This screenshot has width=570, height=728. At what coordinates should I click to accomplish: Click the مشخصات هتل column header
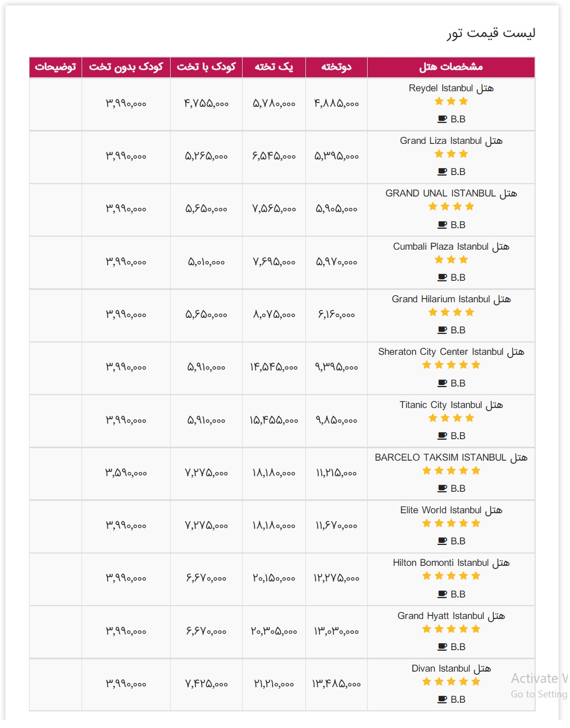tap(451, 67)
